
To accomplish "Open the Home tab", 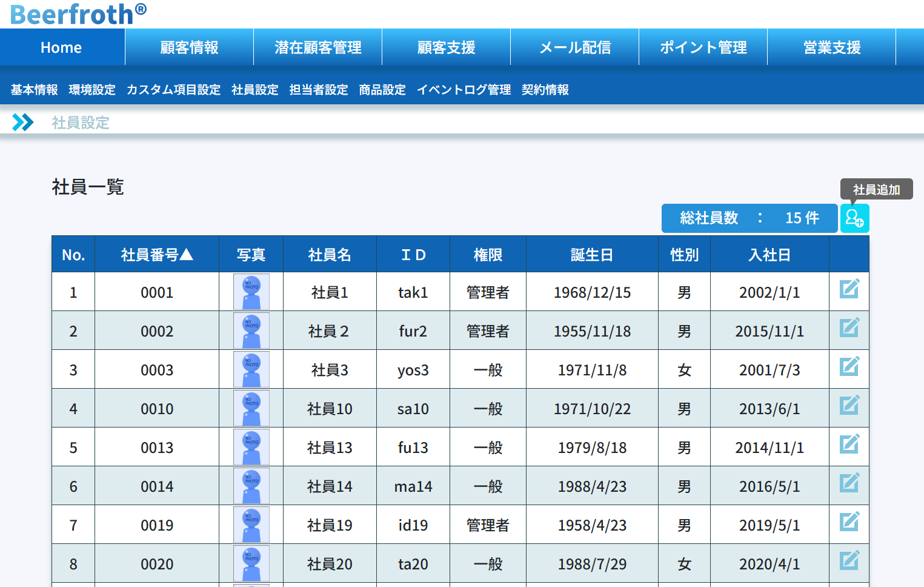I will (x=61, y=47).
